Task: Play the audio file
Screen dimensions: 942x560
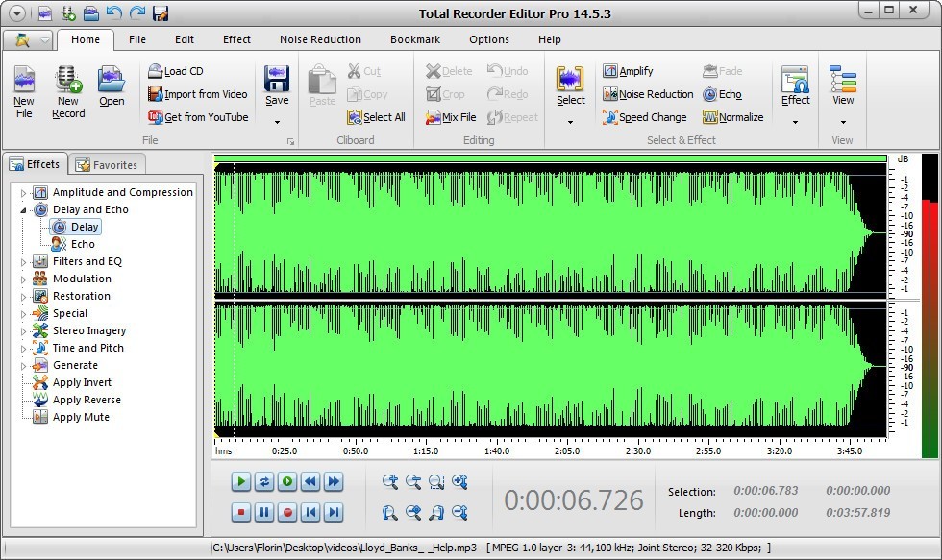Action: click(x=241, y=482)
